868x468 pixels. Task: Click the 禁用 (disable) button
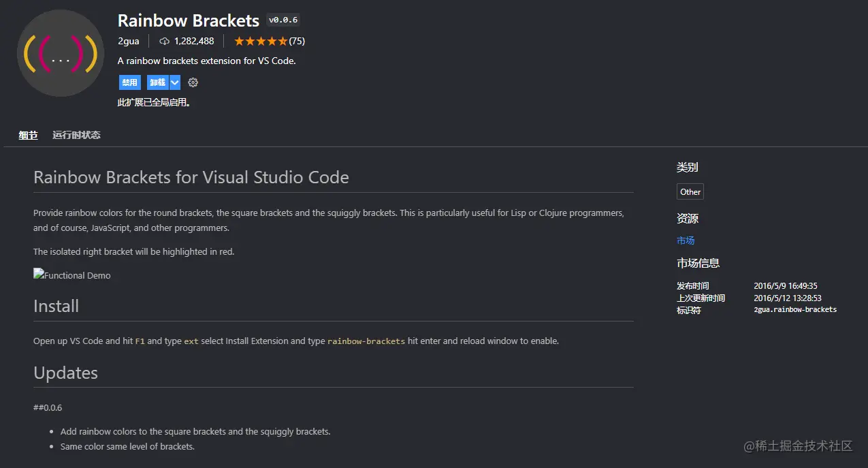tap(129, 82)
